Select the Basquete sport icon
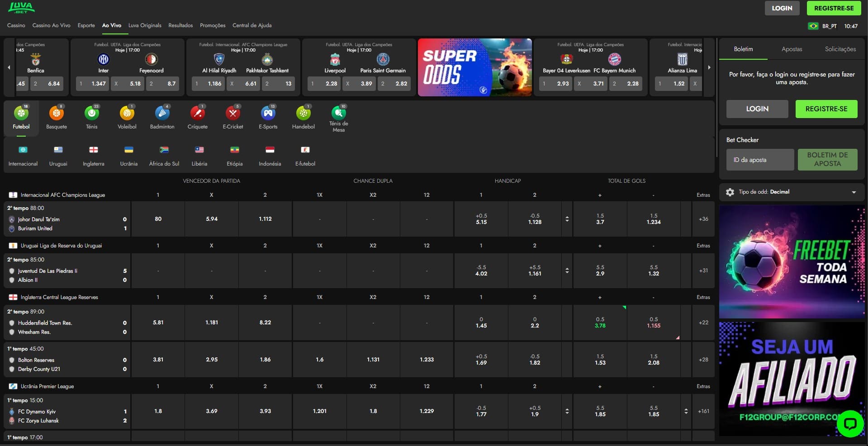Image resolution: width=868 pixels, height=446 pixels. (57, 113)
